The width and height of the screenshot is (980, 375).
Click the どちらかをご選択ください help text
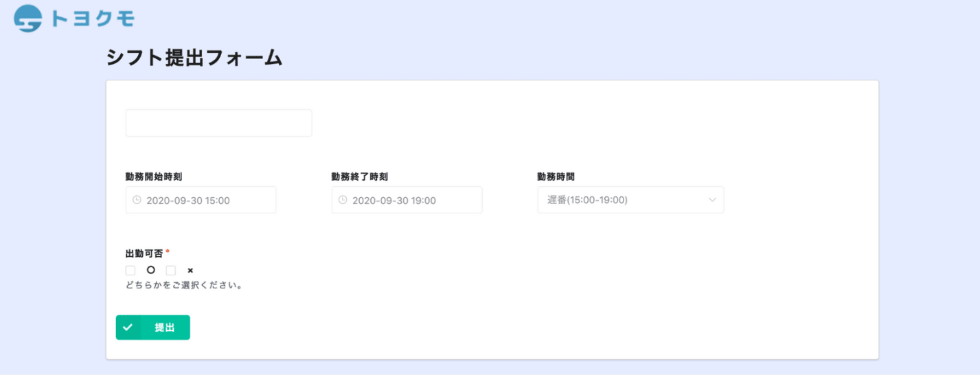coord(184,285)
